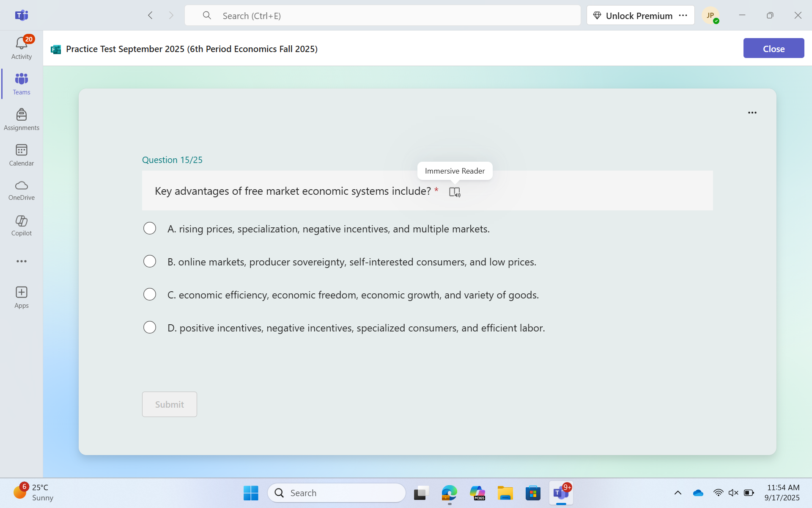Choose answer D positive incentives option
Screen dimensions: 812x508
pyautogui.click(x=150, y=328)
